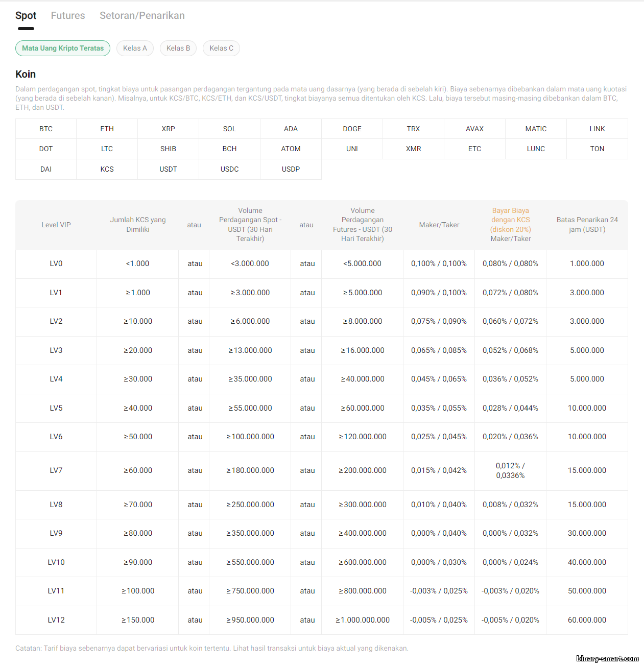
Task: Click the LV7 row label
Action: click(56, 470)
